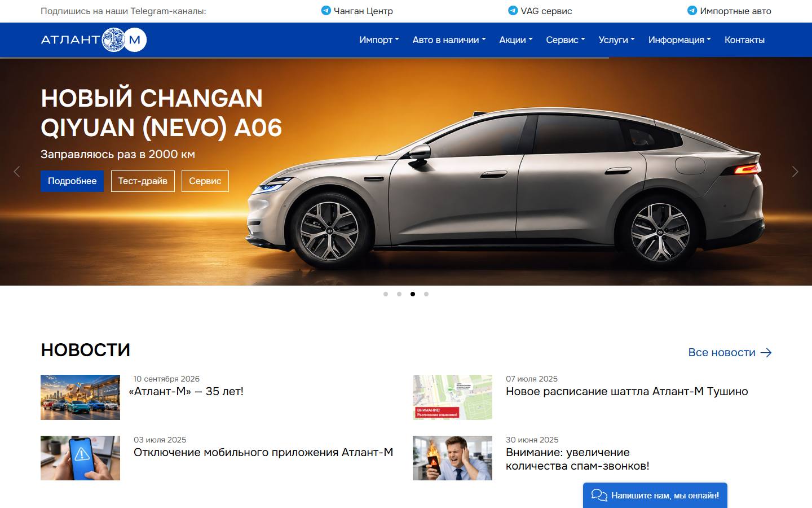Screen dimensions: 812x508
Task: Select the first carousel dot
Action: [386, 294]
